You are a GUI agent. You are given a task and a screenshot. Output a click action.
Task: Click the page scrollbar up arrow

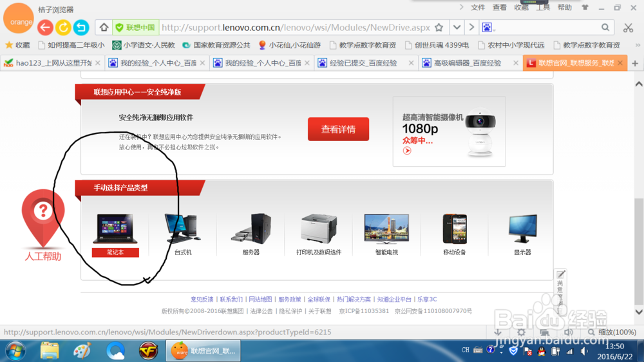639,84
